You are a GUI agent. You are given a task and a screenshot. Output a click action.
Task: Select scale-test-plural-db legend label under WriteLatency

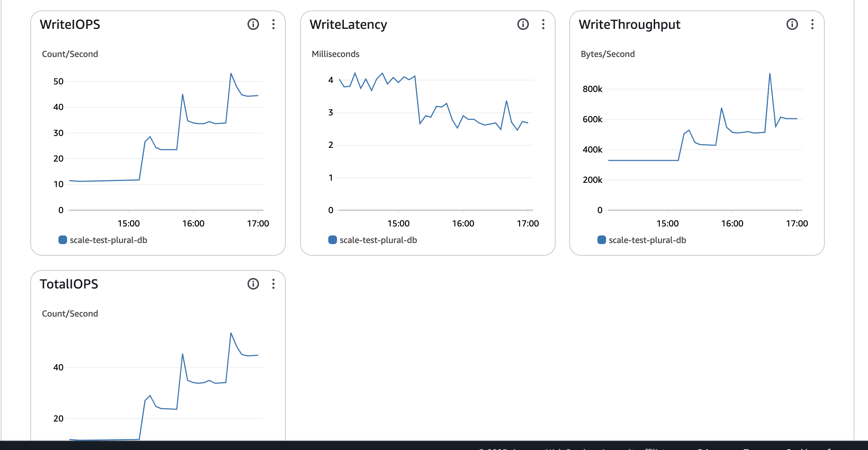(x=378, y=240)
